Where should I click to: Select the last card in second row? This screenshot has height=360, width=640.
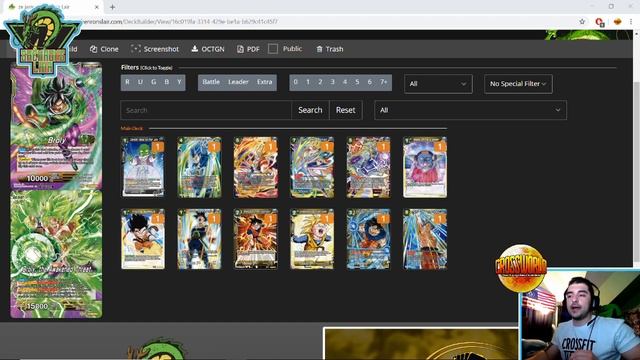click(x=424, y=239)
